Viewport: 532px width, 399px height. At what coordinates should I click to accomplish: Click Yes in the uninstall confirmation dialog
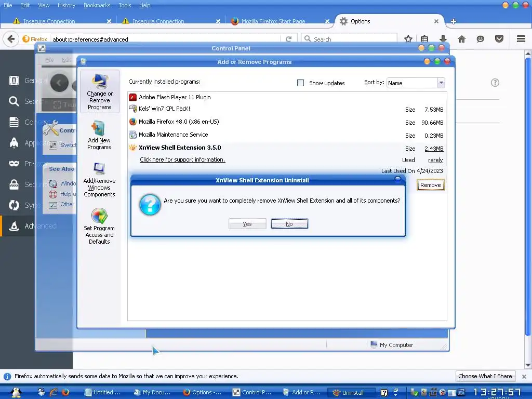pos(247,224)
